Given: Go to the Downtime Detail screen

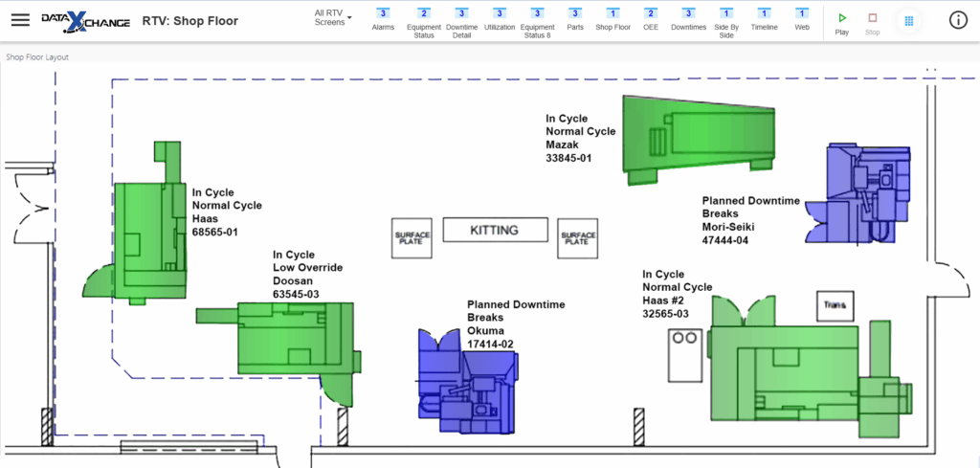Looking at the screenshot, I should point(461,24).
